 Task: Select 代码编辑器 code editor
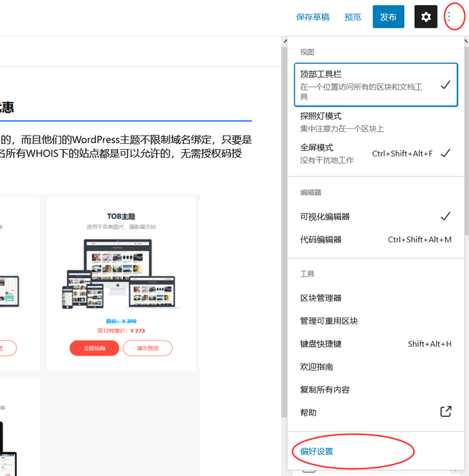tap(376, 240)
